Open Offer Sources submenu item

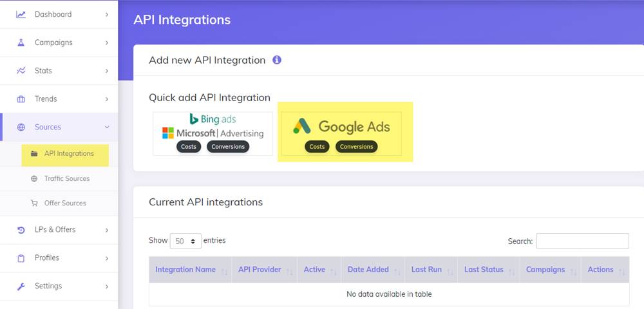59,203
